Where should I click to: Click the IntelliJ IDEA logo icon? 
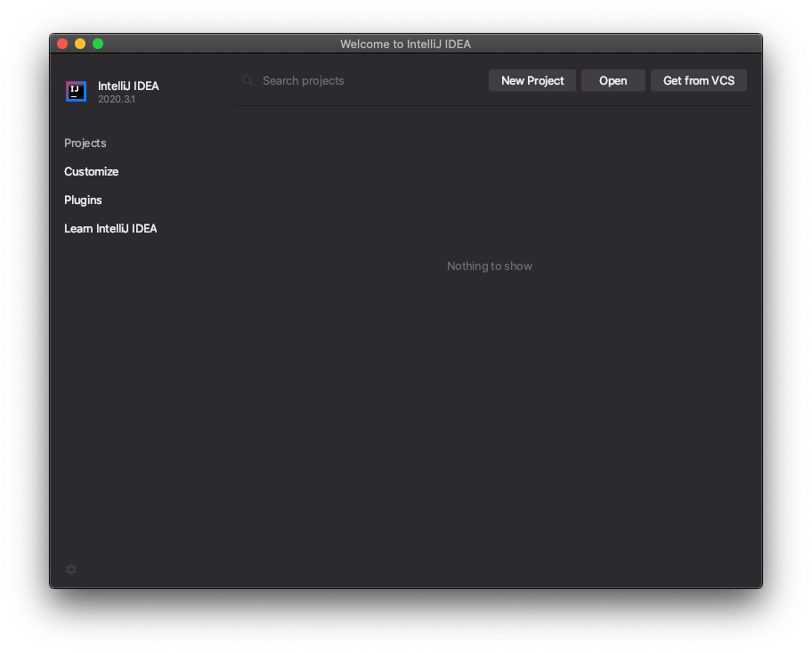(x=76, y=91)
